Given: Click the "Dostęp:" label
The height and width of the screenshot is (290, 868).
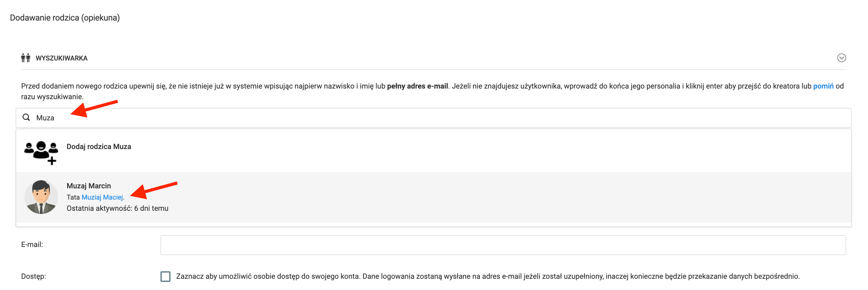Looking at the screenshot, I should tap(33, 276).
